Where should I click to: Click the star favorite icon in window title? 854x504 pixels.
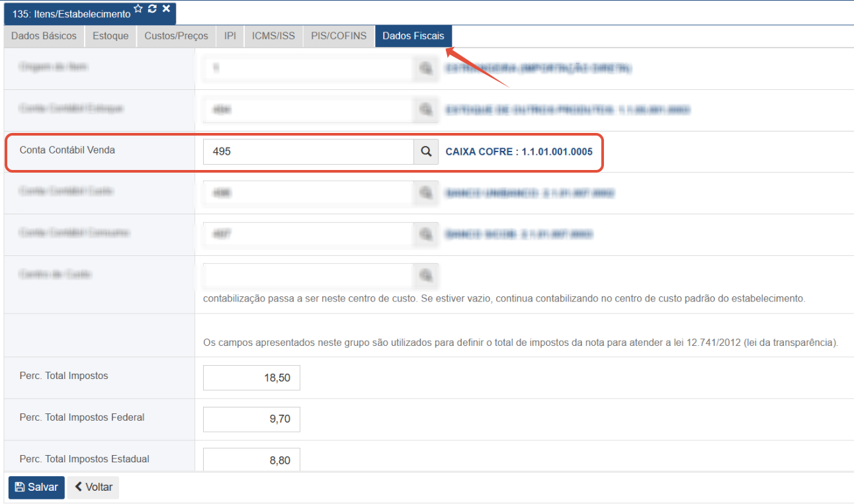point(138,9)
